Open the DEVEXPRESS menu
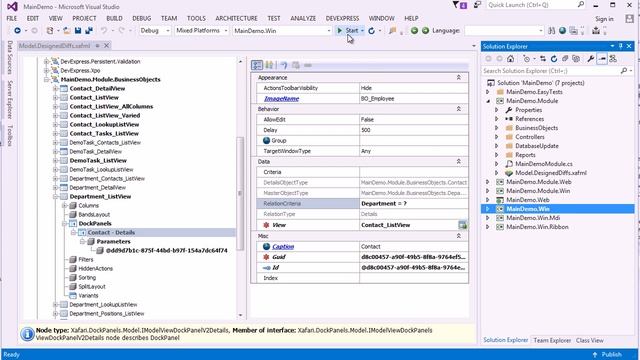Viewport: 640px width, 360px height. tap(342, 18)
